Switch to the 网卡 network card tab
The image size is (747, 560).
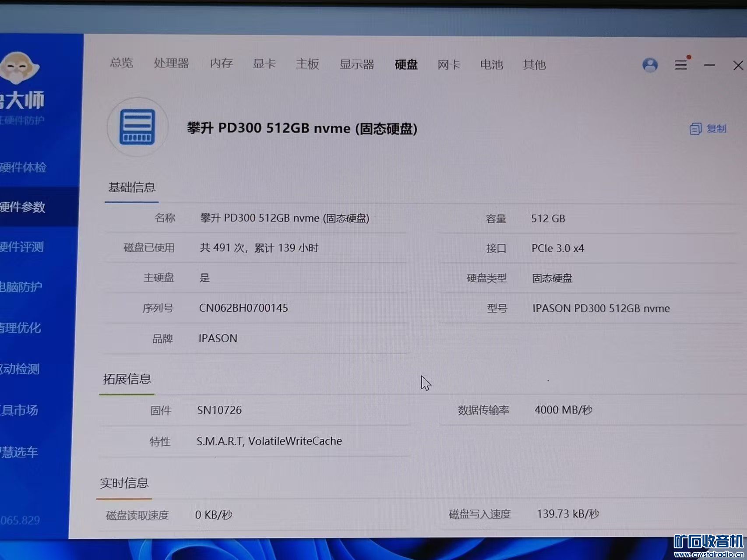point(449,65)
